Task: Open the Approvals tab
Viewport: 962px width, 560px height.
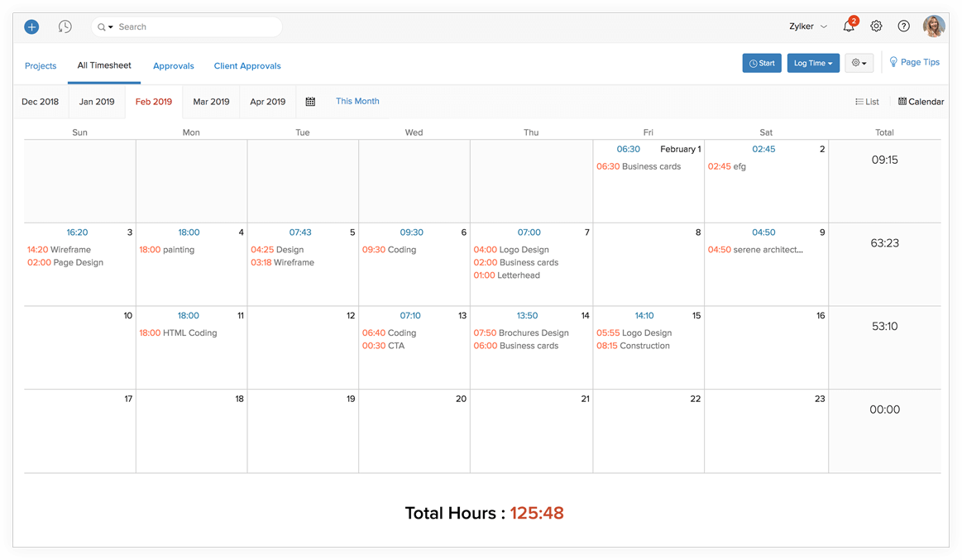Action: tap(174, 65)
